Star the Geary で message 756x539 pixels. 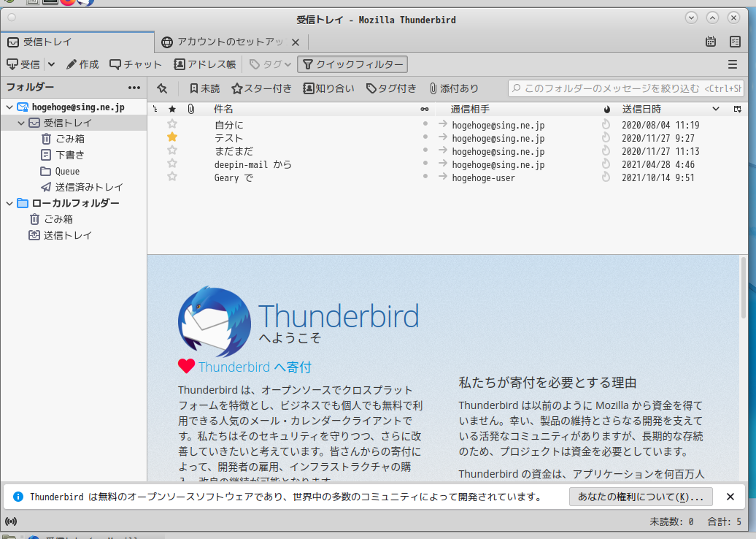[x=172, y=177]
